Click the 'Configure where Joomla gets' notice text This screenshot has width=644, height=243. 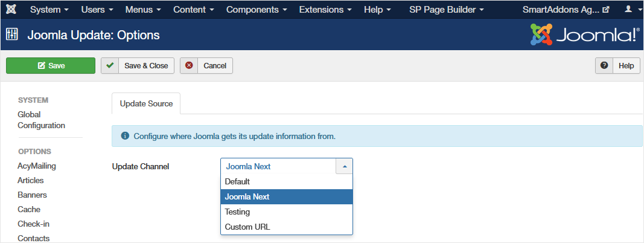click(x=235, y=135)
